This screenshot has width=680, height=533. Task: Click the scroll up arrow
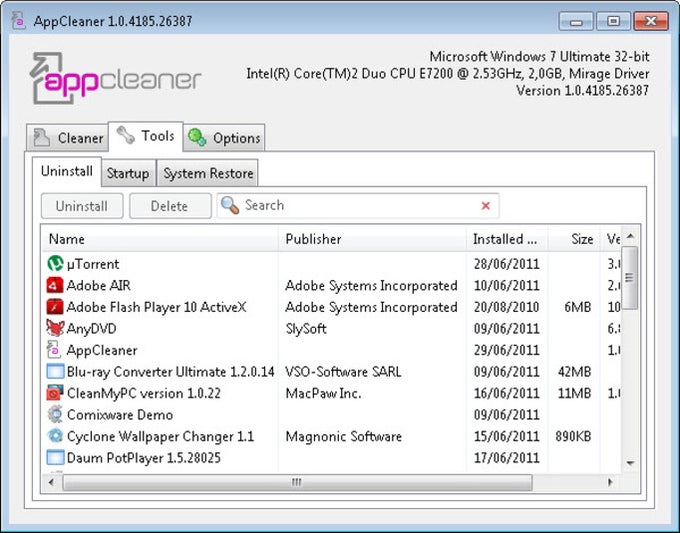tap(630, 236)
